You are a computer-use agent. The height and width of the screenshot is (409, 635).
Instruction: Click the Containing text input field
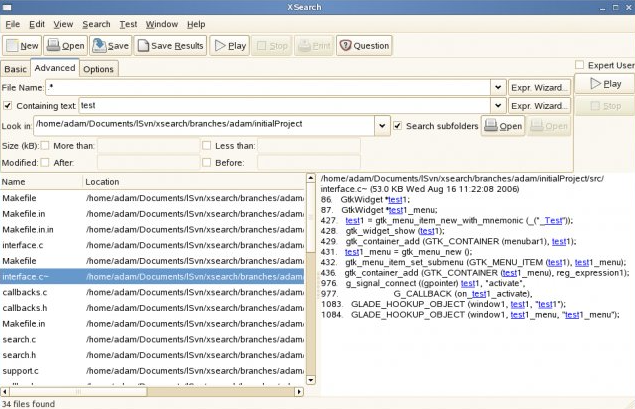285,106
